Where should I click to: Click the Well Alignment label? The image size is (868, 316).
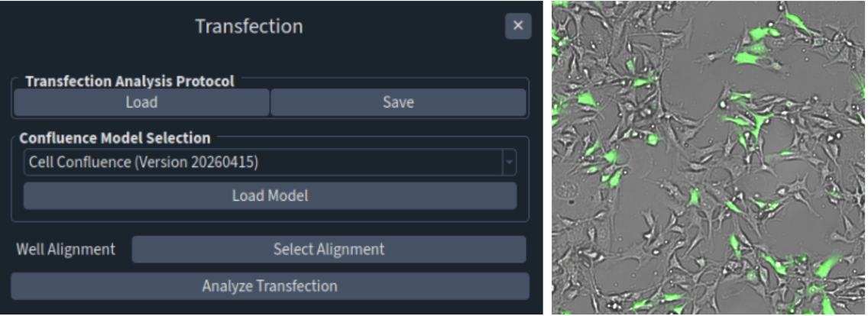tap(66, 249)
